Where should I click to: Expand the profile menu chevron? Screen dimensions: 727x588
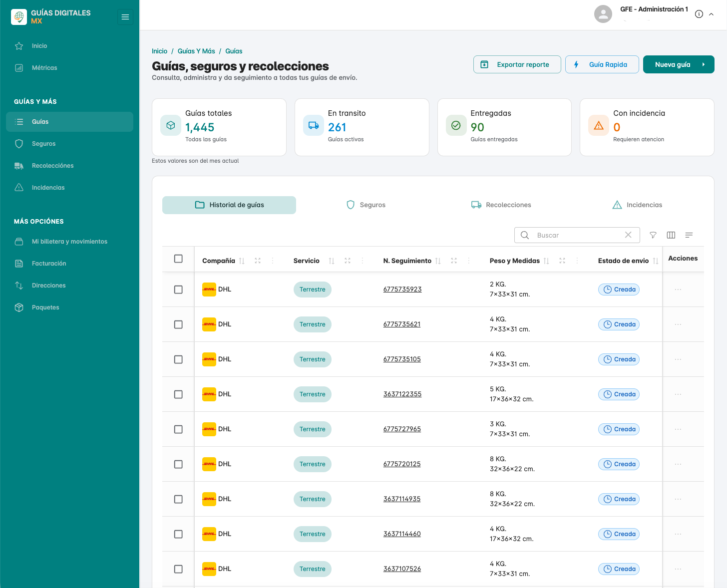[711, 14]
